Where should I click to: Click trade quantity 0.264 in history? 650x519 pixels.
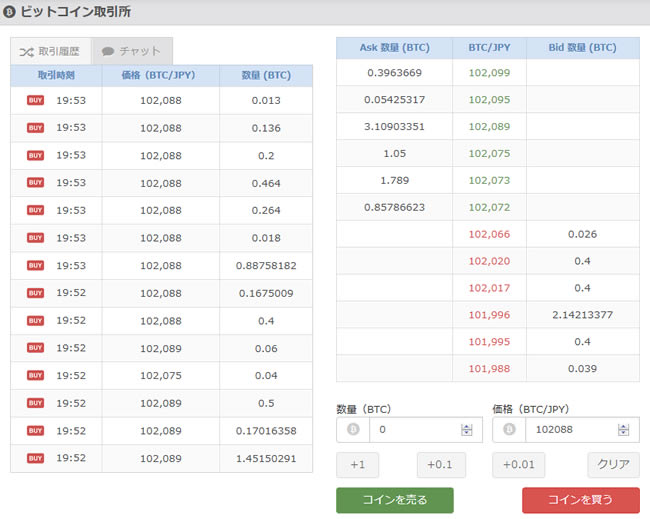(266, 211)
